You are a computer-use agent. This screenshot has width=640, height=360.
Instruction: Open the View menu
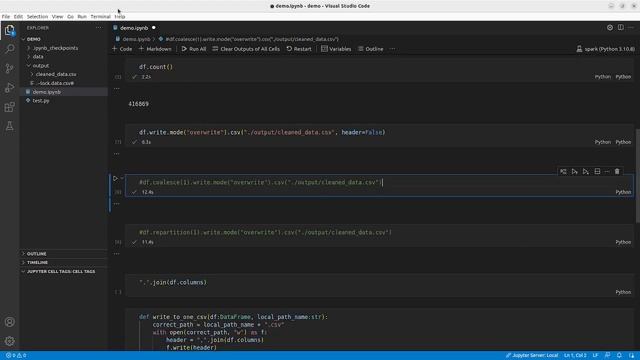point(58,17)
